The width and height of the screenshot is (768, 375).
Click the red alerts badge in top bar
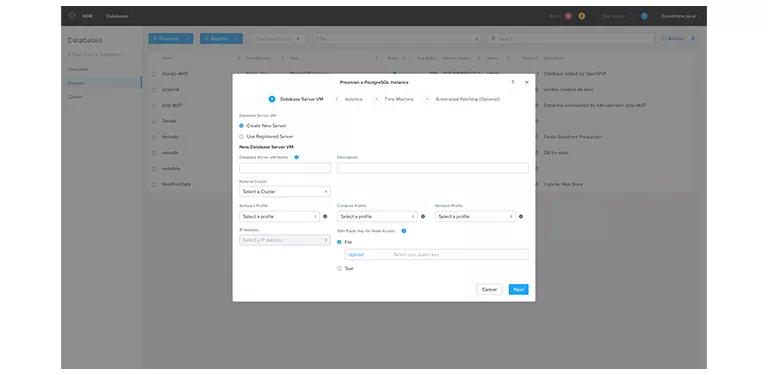(568, 16)
